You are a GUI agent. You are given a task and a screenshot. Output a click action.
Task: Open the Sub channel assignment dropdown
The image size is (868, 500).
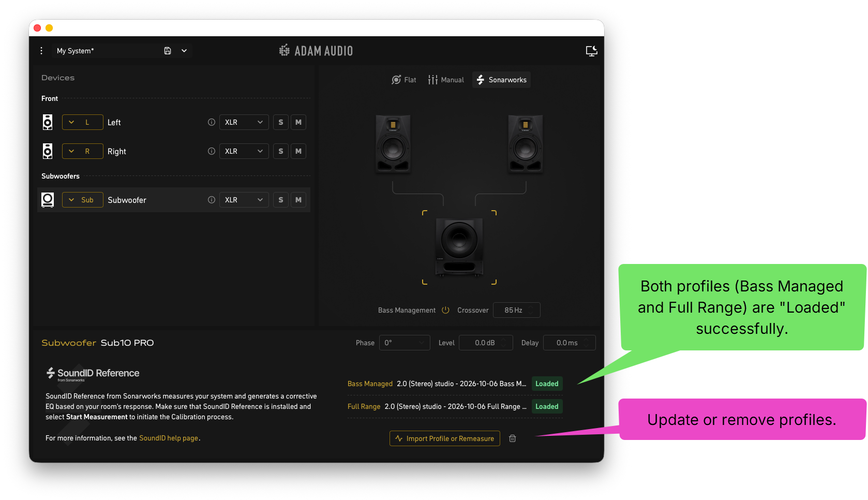point(83,200)
